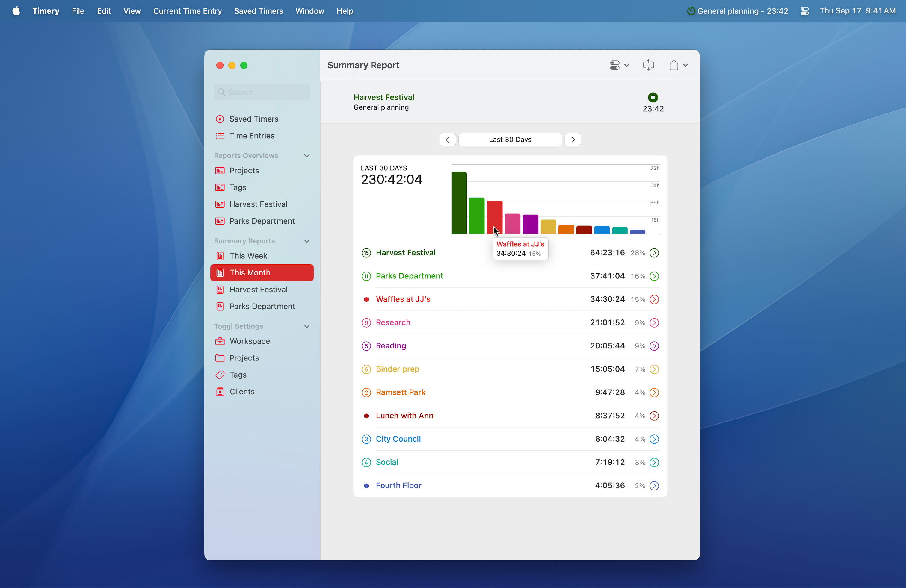
Task: Collapse Toggl Settings section
Action: (x=307, y=326)
